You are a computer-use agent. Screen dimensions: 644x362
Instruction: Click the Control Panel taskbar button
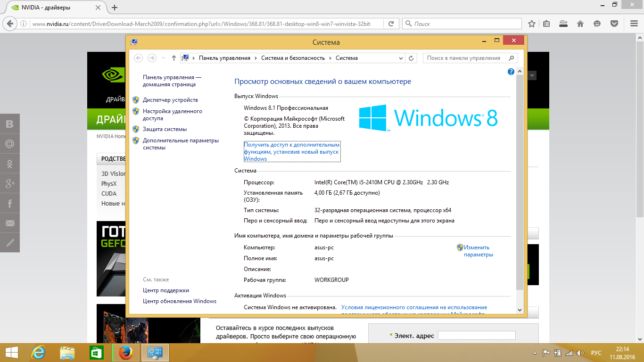(x=155, y=353)
